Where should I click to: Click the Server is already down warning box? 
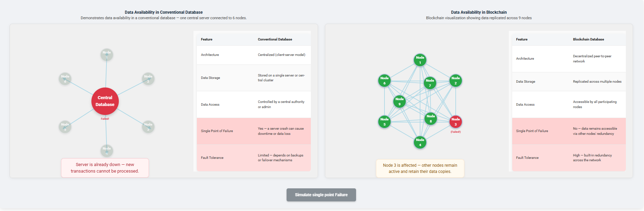(x=105, y=168)
